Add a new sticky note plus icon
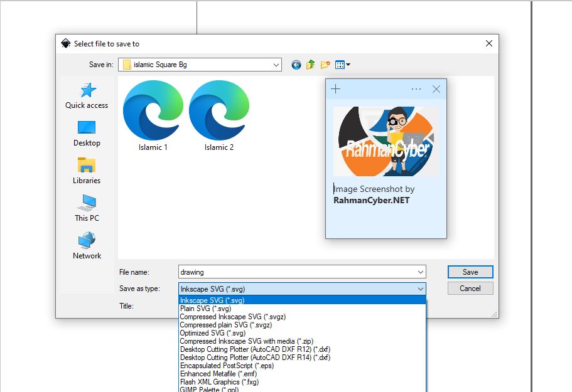This screenshot has width=572, height=392. pyautogui.click(x=336, y=89)
